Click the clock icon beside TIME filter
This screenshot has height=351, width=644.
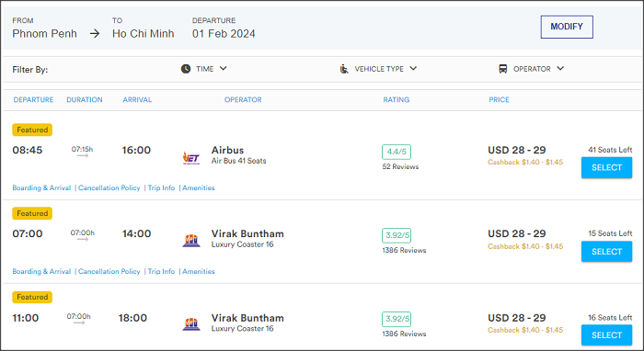point(186,69)
